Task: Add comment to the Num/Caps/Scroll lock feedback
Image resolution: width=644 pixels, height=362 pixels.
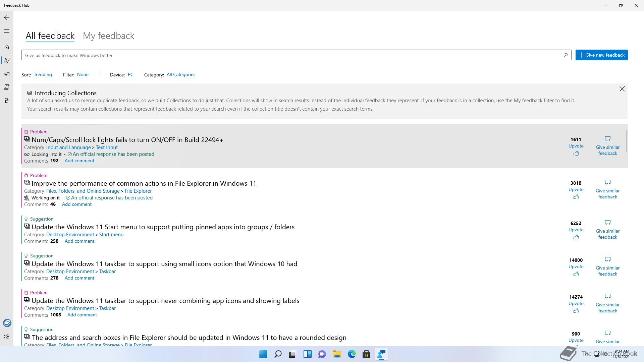Action: coord(79,161)
